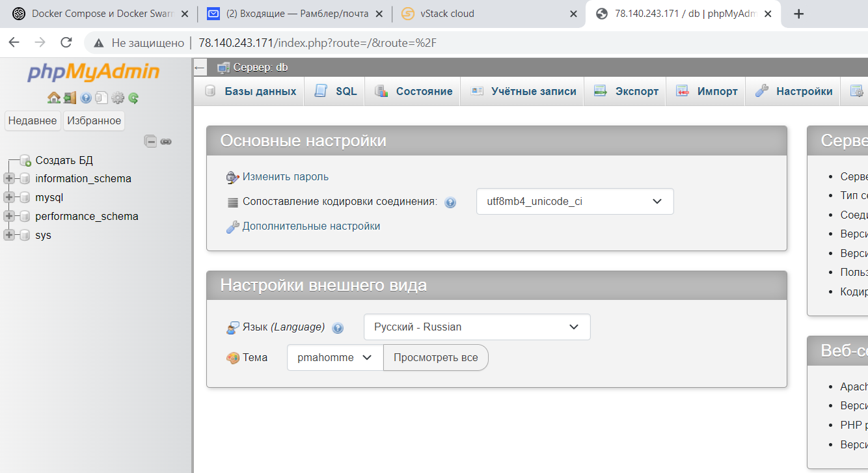Image resolution: width=868 pixels, height=473 pixels.
Task: Switch to the SQL tab
Action: click(334, 91)
